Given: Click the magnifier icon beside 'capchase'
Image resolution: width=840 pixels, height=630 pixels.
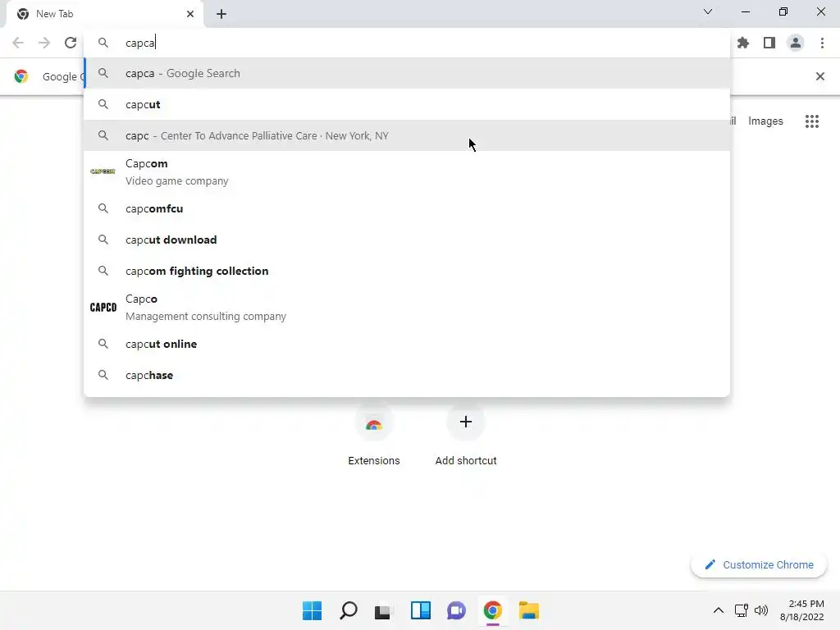Looking at the screenshot, I should (103, 375).
